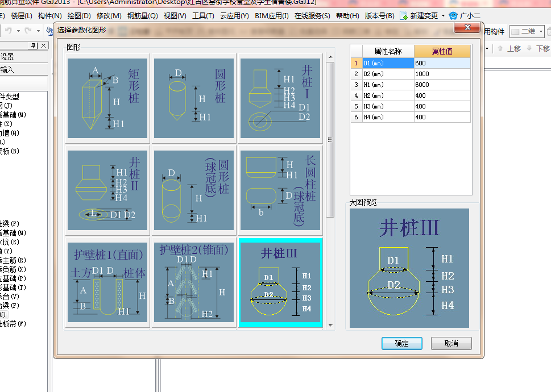Select the 护壁桩1(直面) shape thumbnail
This screenshot has height=392, width=551.
coord(107,282)
